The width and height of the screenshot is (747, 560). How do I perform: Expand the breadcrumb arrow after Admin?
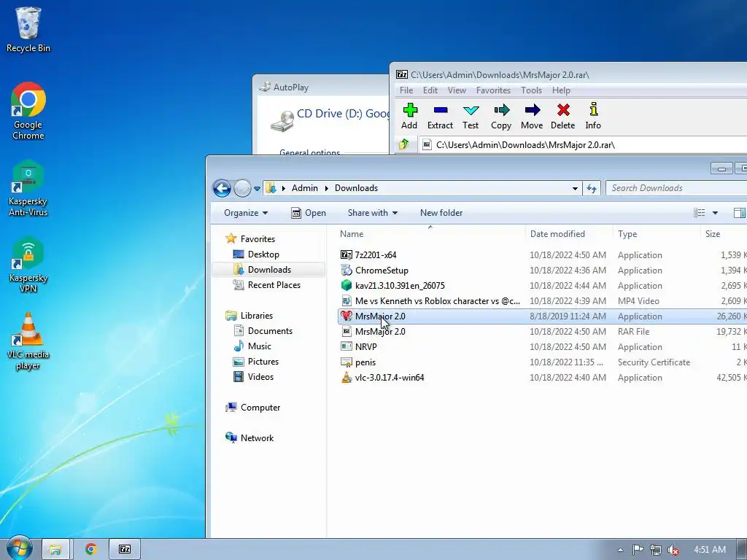pyautogui.click(x=326, y=188)
